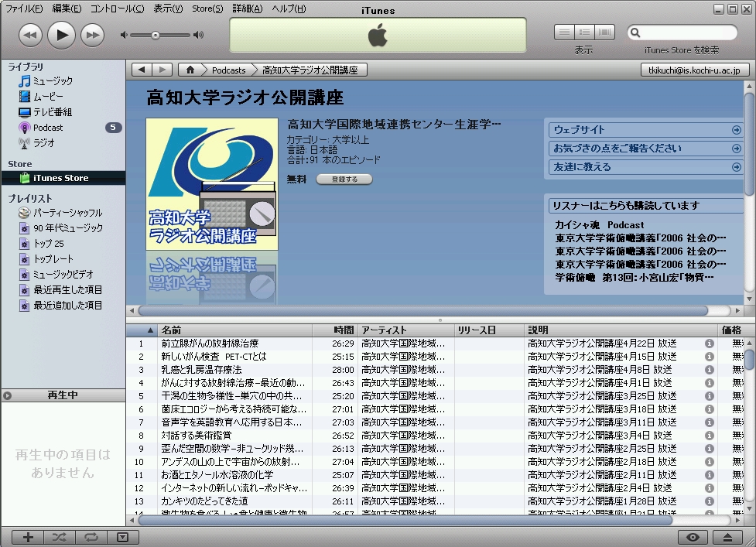
Task: Click the iTunes Store search field
Action: point(682,32)
